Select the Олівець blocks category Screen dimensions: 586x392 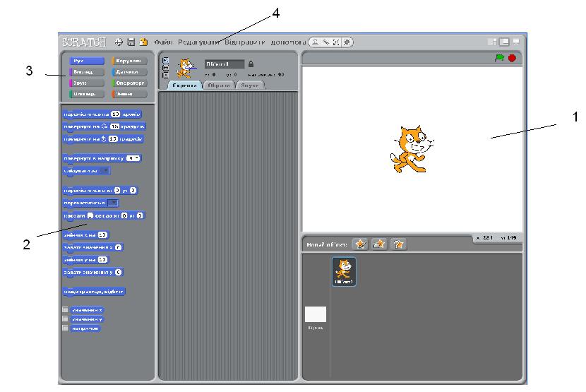pyautogui.click(x=86, y=94)
